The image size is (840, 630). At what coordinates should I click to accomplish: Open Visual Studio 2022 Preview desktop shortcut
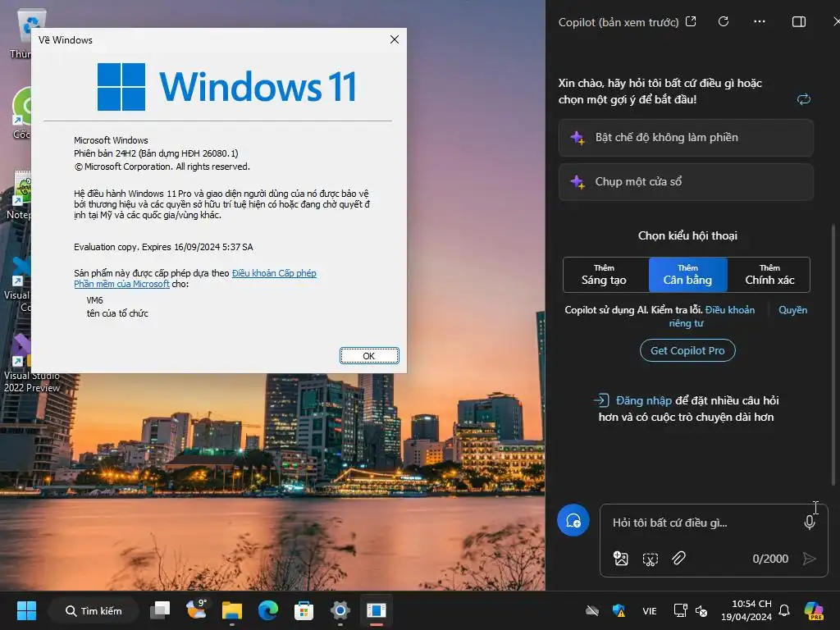(x=32, y=363)
